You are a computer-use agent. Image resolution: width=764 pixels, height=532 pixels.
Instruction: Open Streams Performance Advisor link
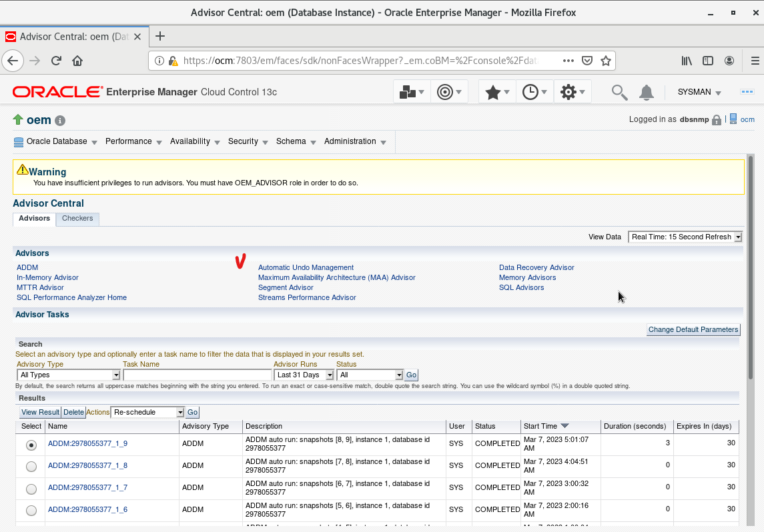point(307,297)
